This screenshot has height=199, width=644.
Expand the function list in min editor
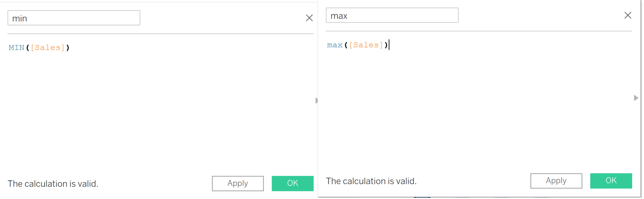(316, 100)
